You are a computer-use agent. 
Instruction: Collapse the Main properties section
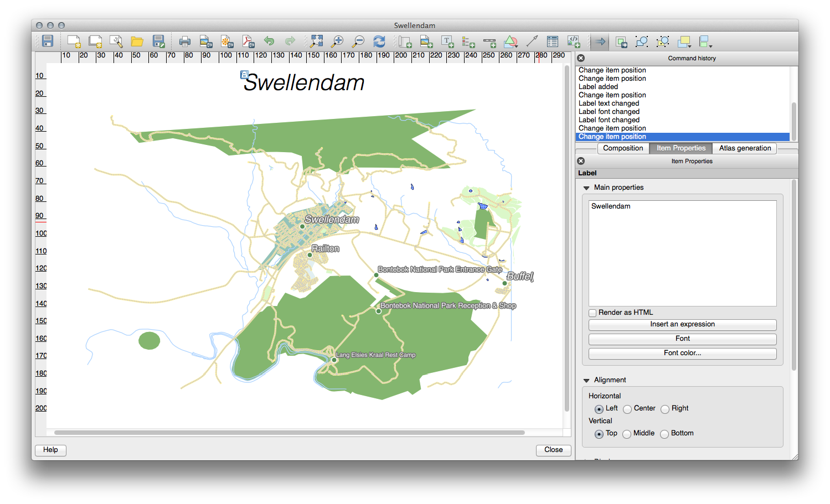click(x=586, y=188)
